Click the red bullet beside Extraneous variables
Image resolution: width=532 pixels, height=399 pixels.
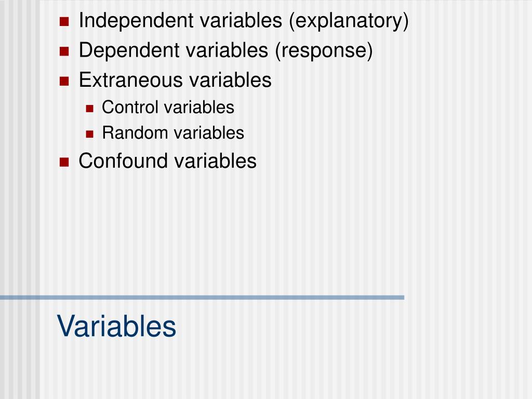(x=64, y=81)
